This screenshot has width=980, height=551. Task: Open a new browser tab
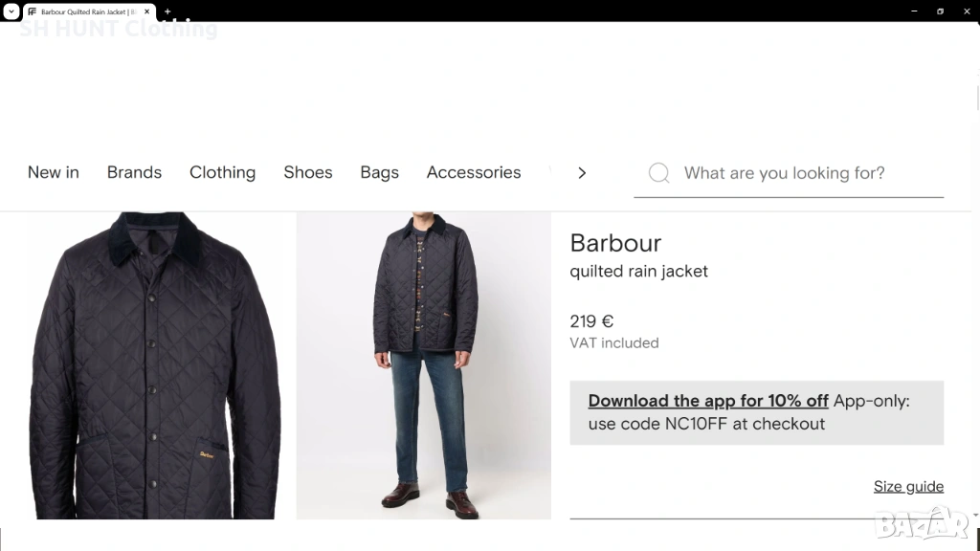(x=167, y=11)
